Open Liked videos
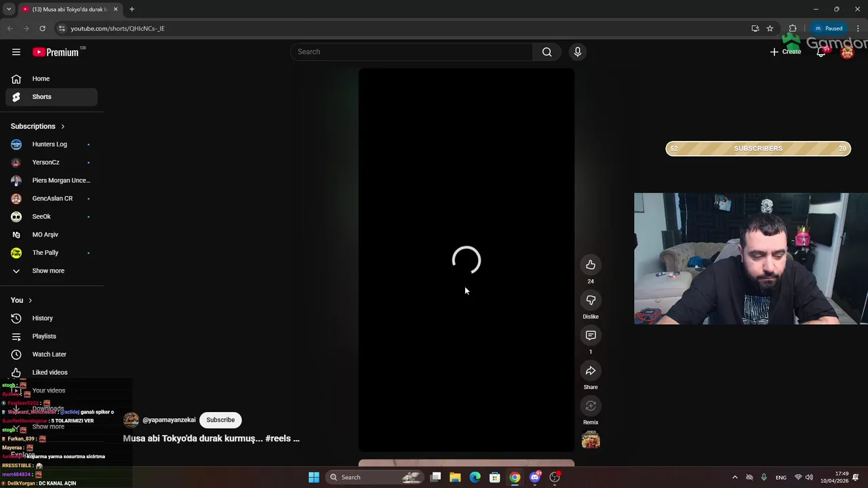The width and height of the screenshot is (868, 488). point(52,372)
